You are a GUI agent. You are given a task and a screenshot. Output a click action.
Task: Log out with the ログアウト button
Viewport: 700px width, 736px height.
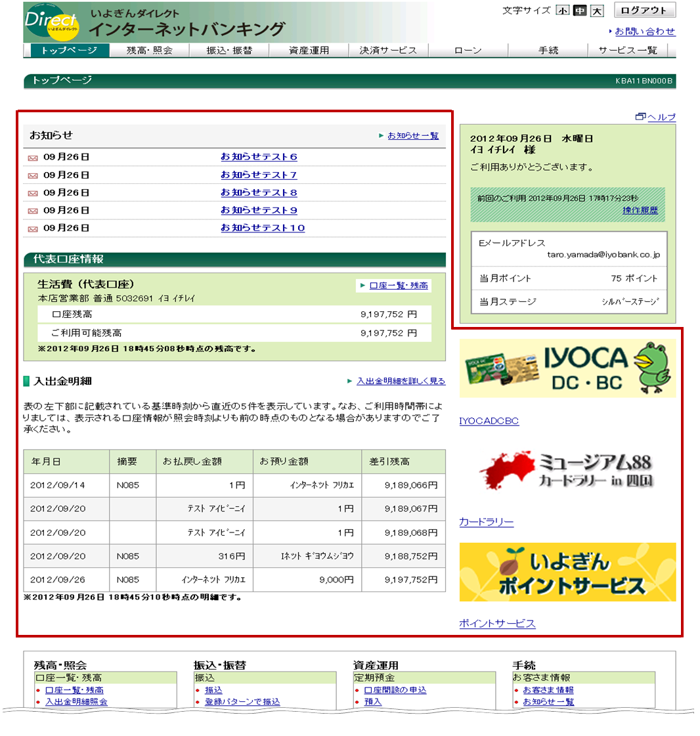(x=645, y=11)
